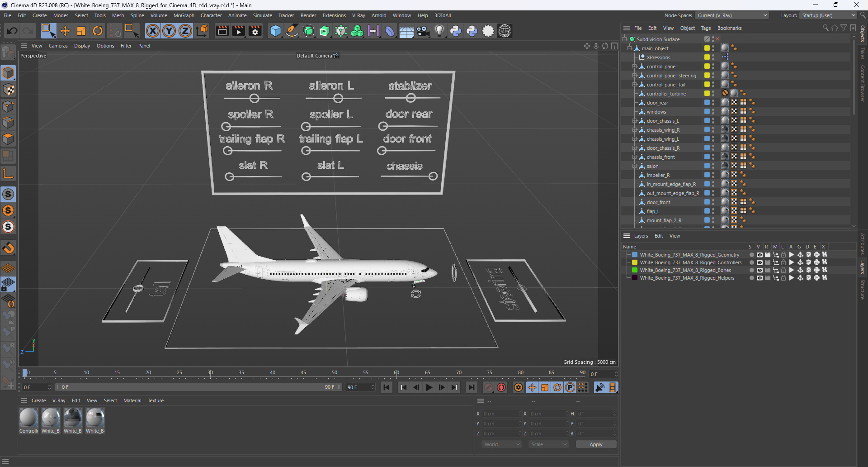868x467 pixels.
Task: Open the Layout dropdown
Action: 828,15
